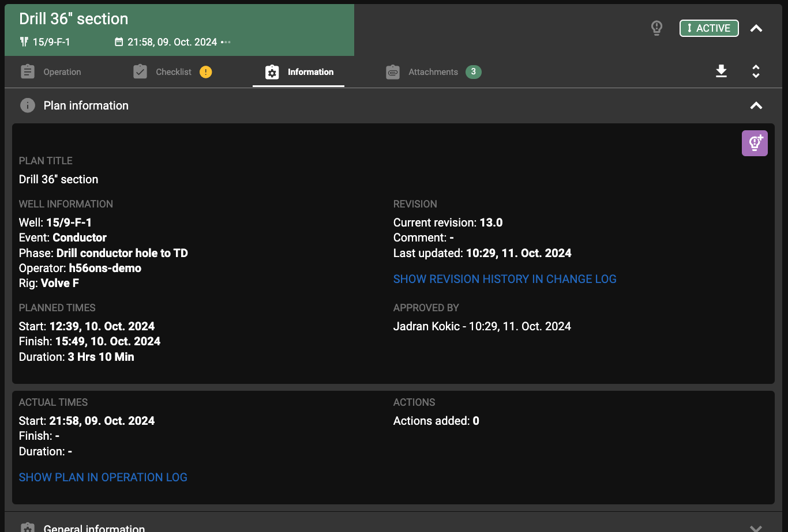Click the lightbulb insights icon near ACTIVE badge

pos(656,28)
